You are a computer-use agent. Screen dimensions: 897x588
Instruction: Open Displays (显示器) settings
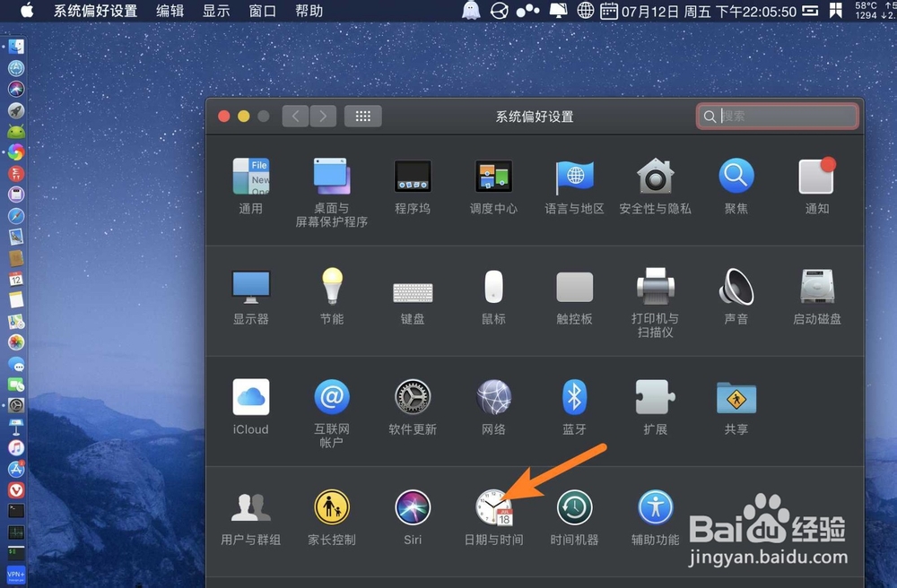250,291
